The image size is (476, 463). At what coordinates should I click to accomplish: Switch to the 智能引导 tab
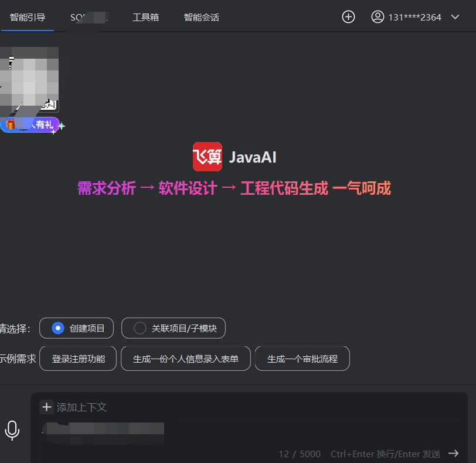click(x=28, y=18)
